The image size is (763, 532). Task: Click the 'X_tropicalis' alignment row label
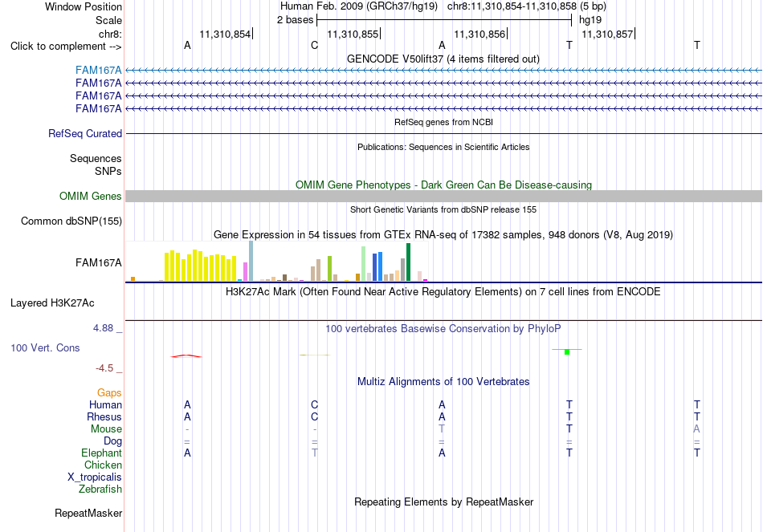click(95, 477)
